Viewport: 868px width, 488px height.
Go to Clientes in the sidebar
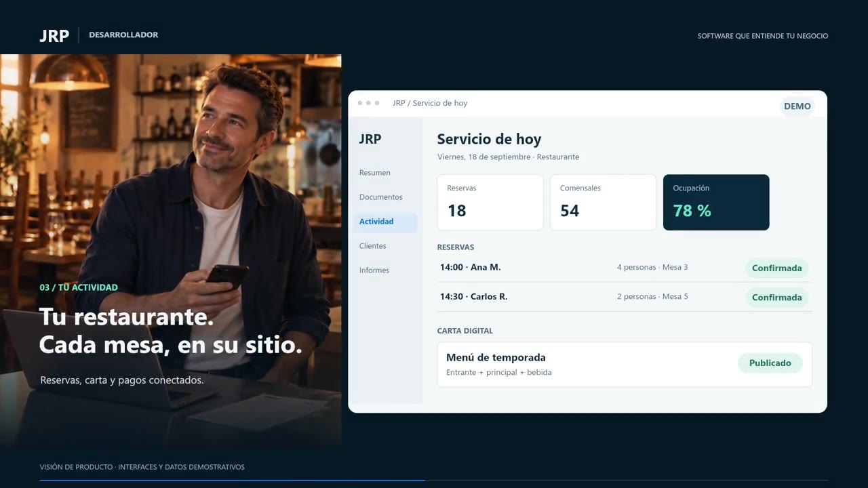tap(373, 246)
